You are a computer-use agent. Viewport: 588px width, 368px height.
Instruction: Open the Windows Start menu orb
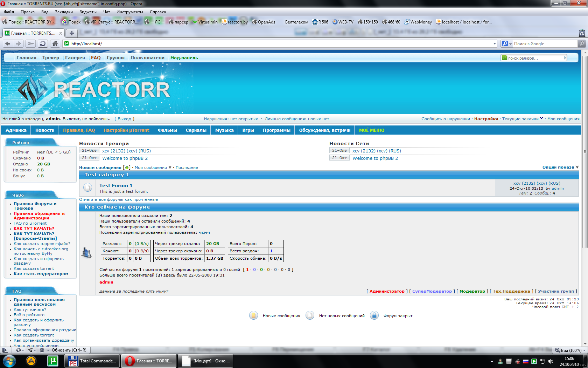tap(9, 361)
